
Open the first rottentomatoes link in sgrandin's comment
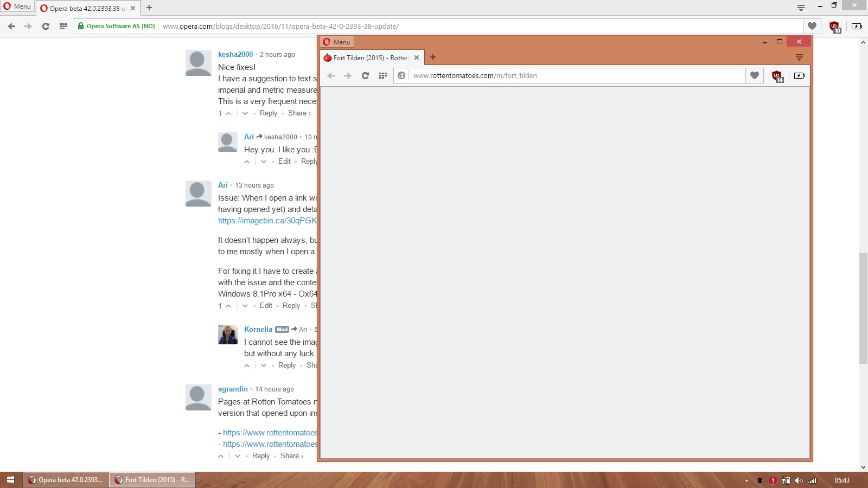tap(270, 433)
